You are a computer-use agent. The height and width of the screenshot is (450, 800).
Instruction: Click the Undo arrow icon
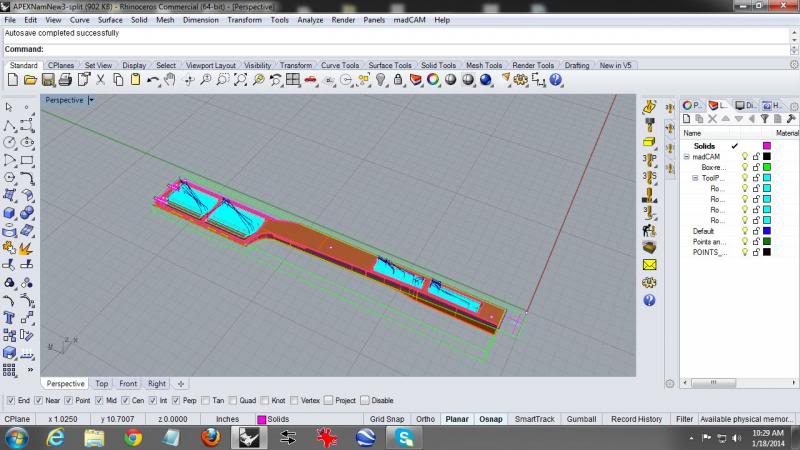point(153,80)
